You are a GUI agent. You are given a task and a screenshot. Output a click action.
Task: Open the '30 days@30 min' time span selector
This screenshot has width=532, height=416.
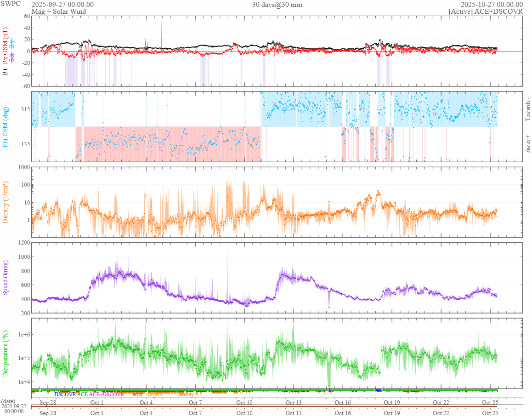(x=277, y=5)
